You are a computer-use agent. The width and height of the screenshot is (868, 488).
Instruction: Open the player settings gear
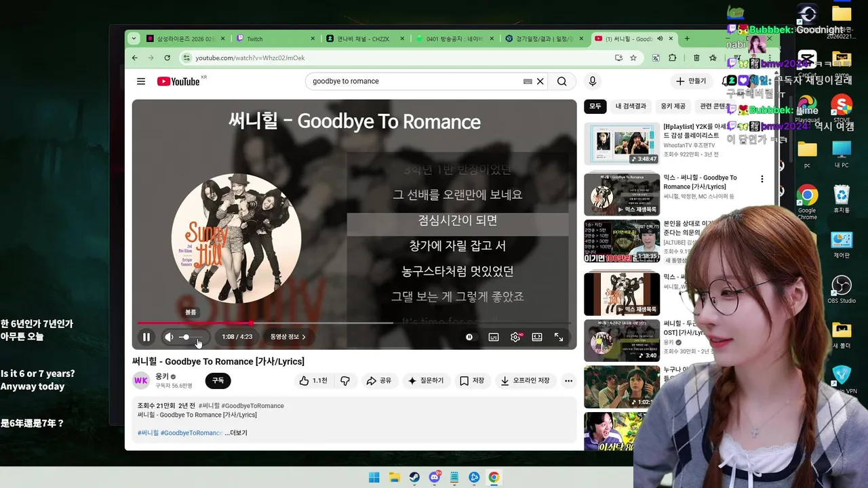pos(515,337)
